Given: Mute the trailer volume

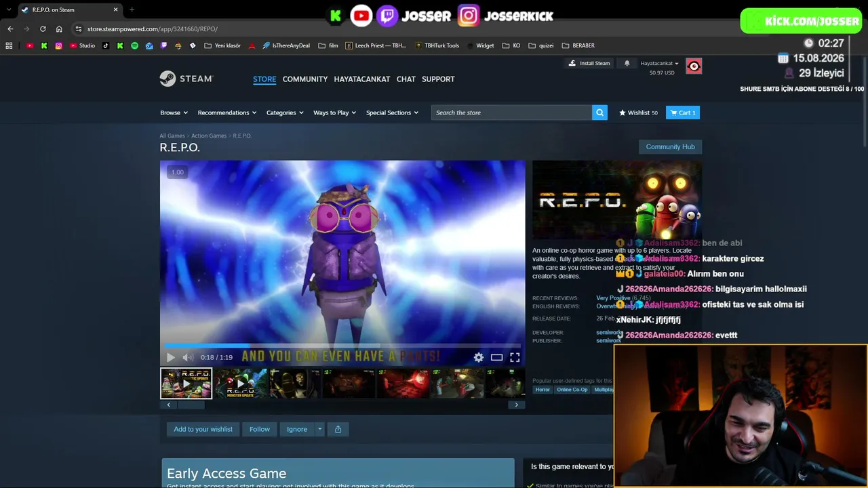Looking at the screenshot, I should [188, 357].
